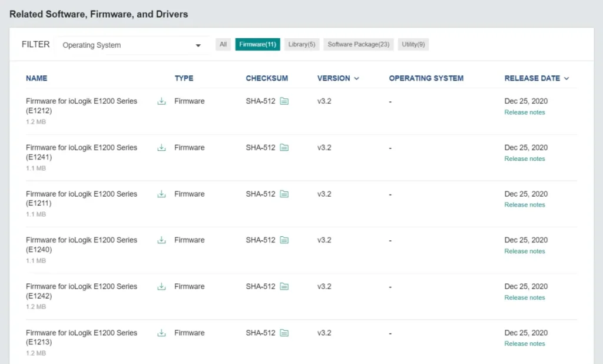Click the 1.1 MB size under E1211
Image resolution: width=603 pixels, height=364 pixels.
coord(36,214)
